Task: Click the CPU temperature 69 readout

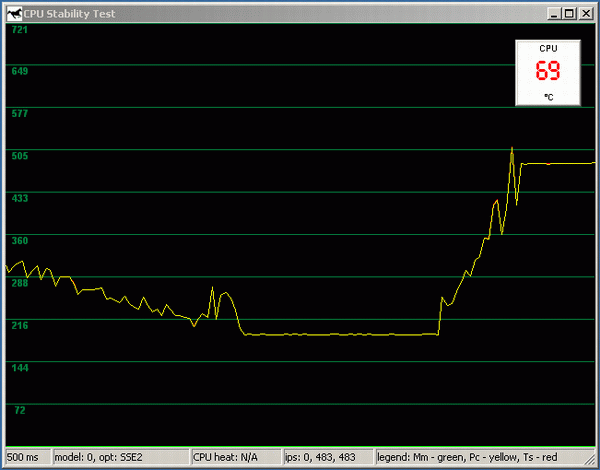Action: [547, 72]
